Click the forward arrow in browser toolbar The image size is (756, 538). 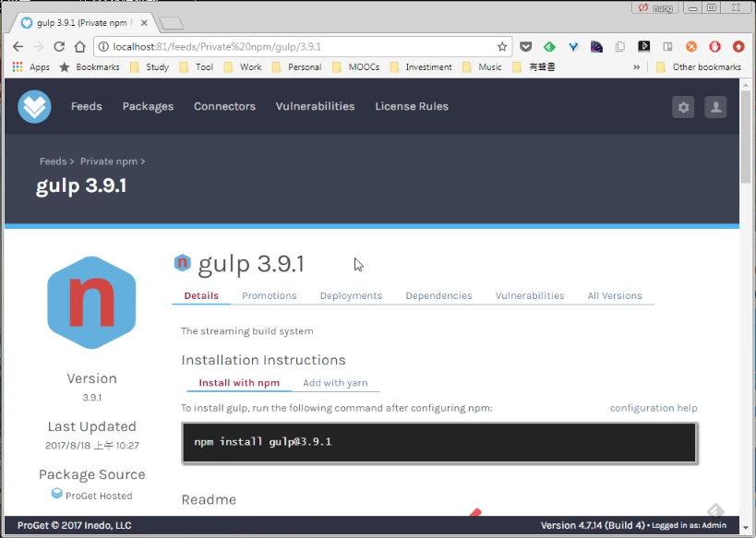click(39, 47)
